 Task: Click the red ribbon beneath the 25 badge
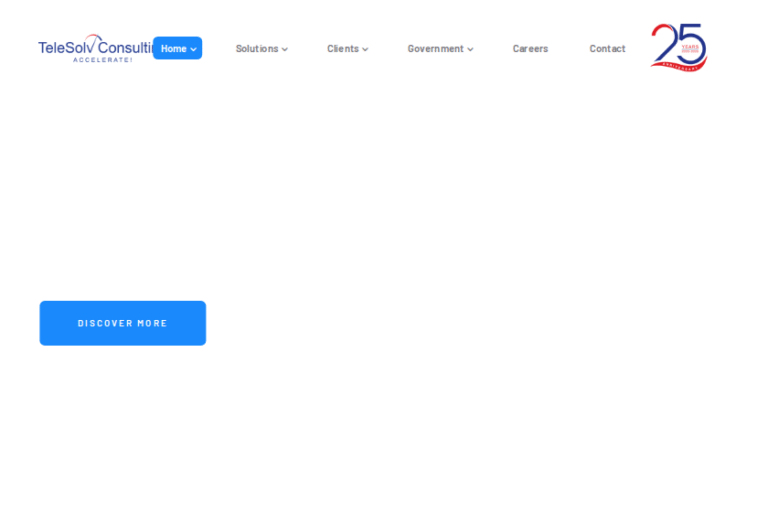678,65
